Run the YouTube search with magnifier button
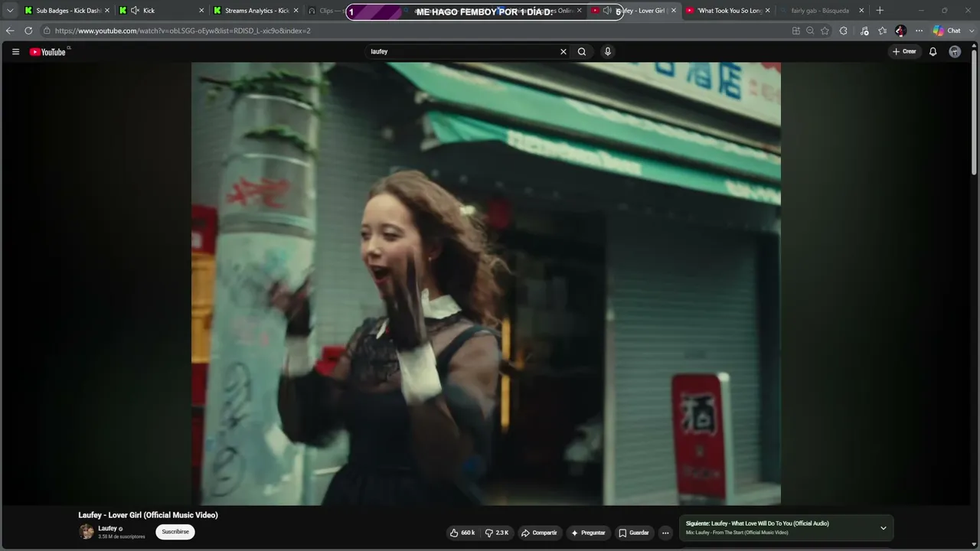The height and width of the screenshot is (551, 980). point(582,52)
